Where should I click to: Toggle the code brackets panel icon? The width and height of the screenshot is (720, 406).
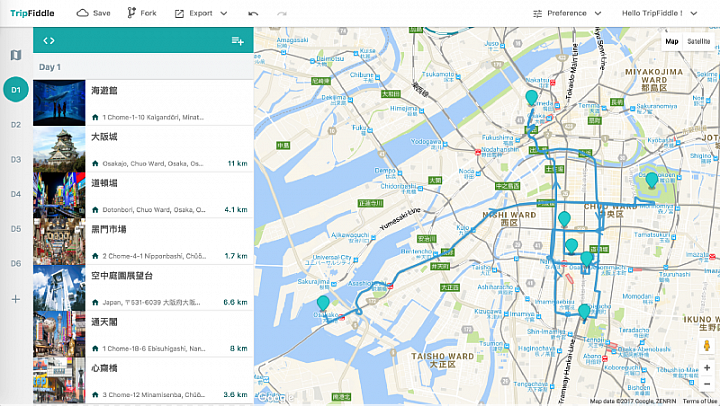(49, 40)
